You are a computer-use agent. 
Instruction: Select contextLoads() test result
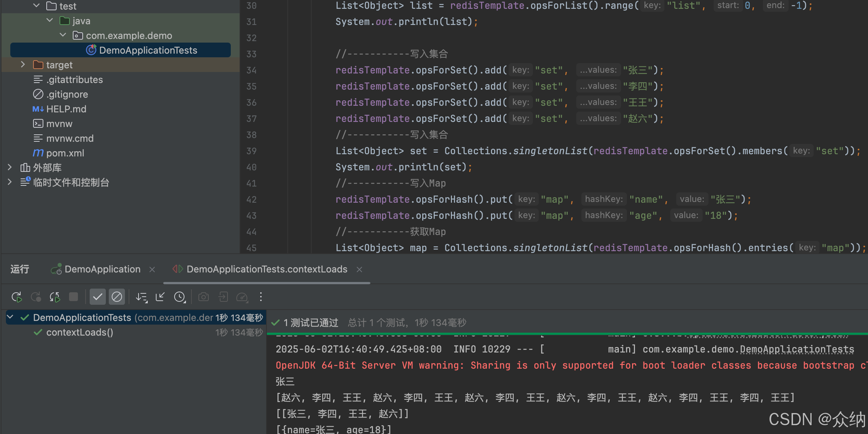click(x=79, y=332)
